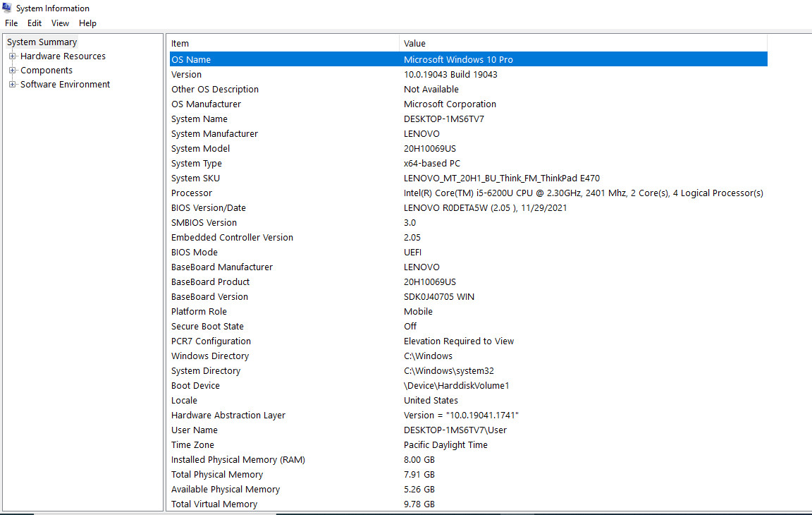Click Hardware Abstraction Layer item
The width and height of the screenshot is (812, 515).
coord(228,416)
